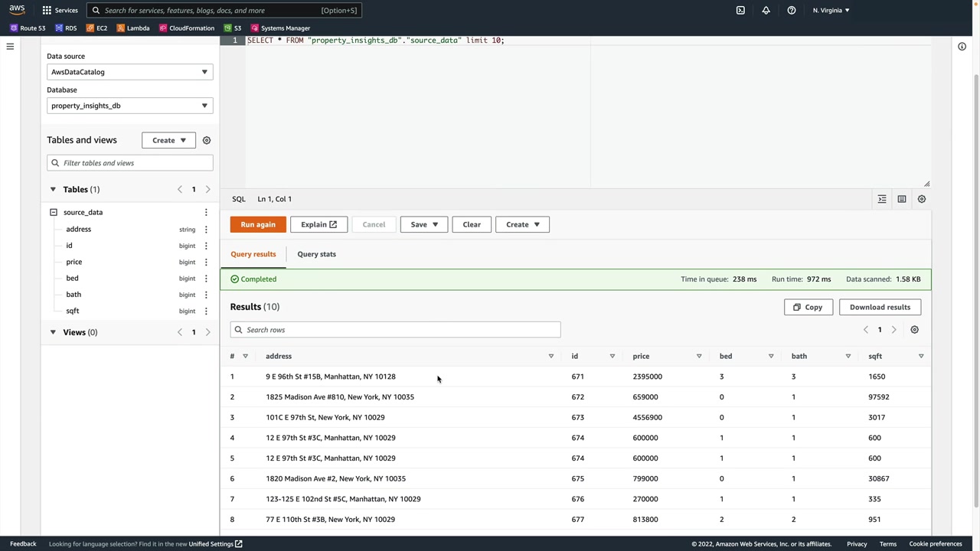
Task: Collapse the source_data table tree
Action: 54,212
